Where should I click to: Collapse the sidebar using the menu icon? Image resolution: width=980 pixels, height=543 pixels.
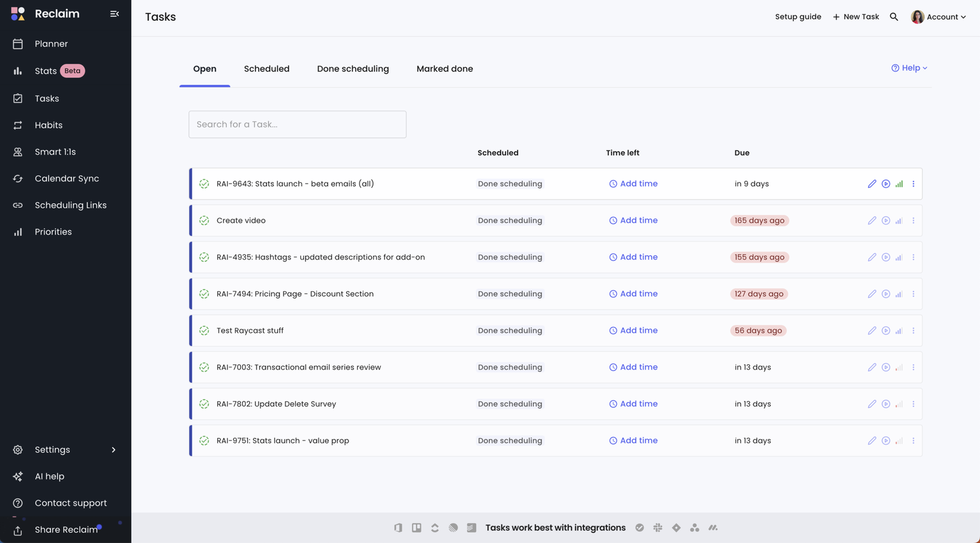point(115,13)
